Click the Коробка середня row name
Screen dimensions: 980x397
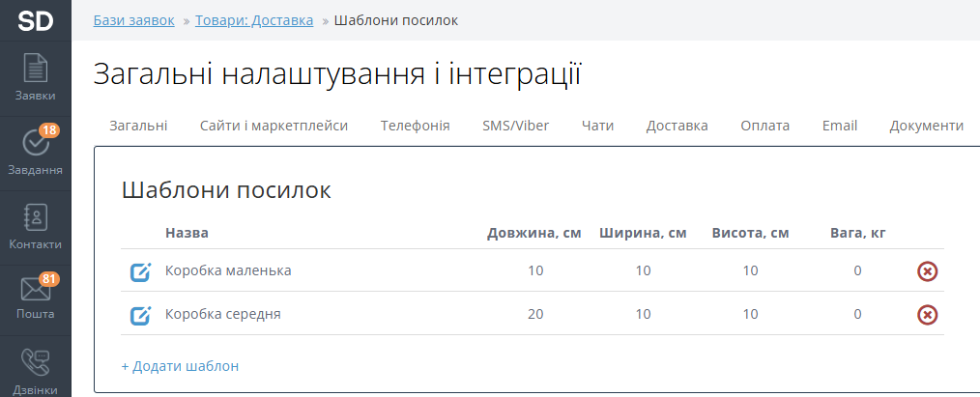[x=223, y=315]
